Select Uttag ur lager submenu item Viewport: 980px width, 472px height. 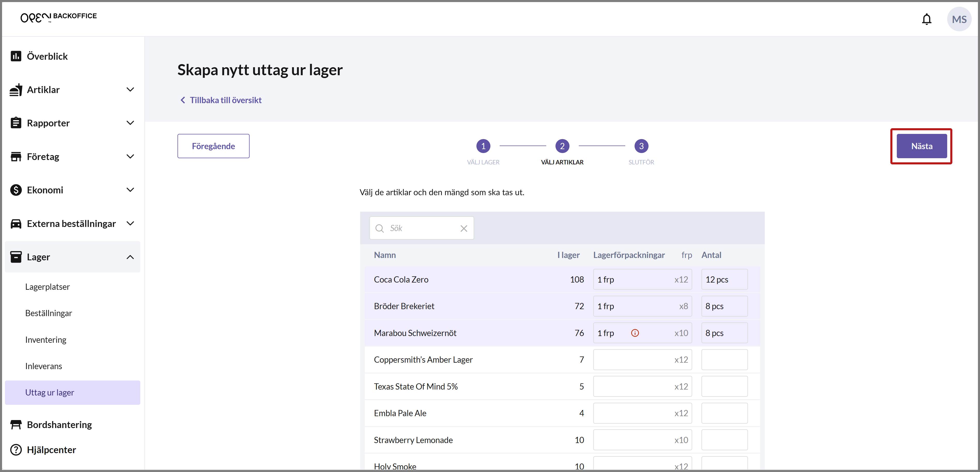[72, 392]
